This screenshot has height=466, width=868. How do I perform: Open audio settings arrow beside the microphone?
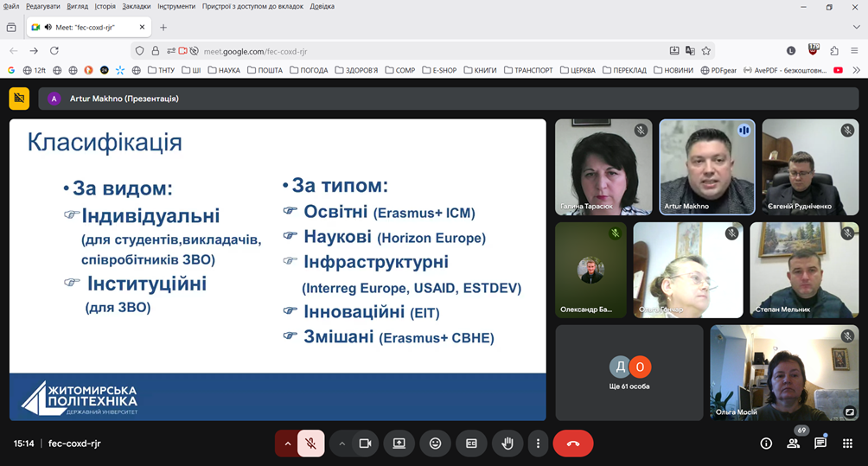coord(288,444)
